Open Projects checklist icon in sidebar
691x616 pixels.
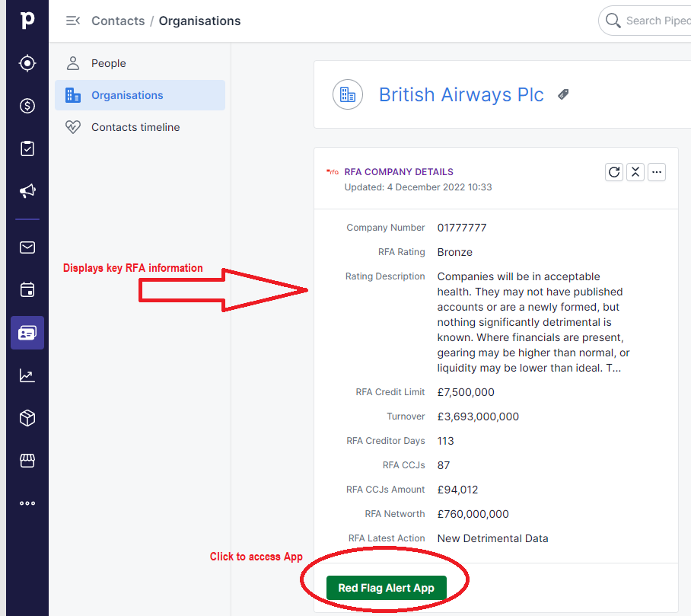click(x=27, y=148)
